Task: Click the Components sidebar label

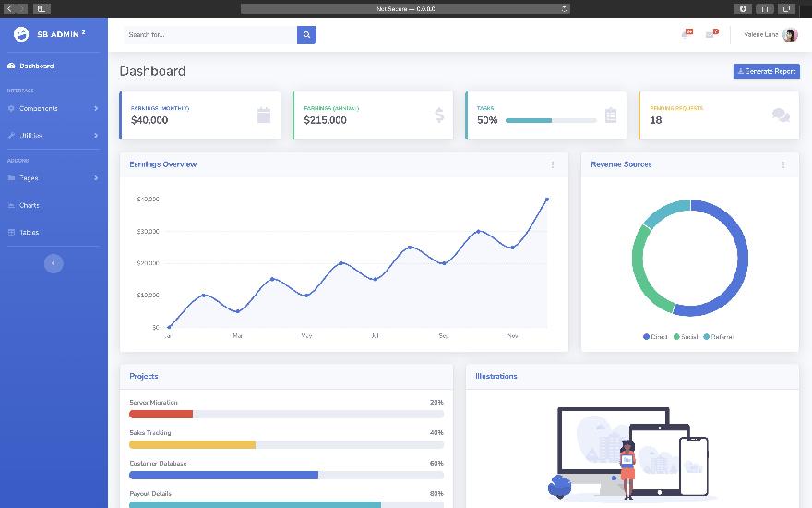Action: pyautogui.click(x=39, y=108)
